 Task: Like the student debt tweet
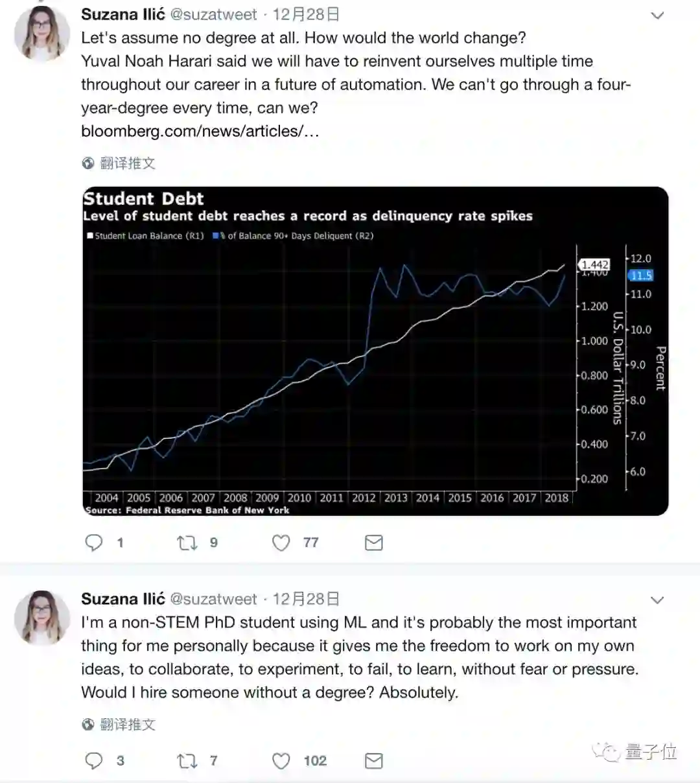[281, 543]
